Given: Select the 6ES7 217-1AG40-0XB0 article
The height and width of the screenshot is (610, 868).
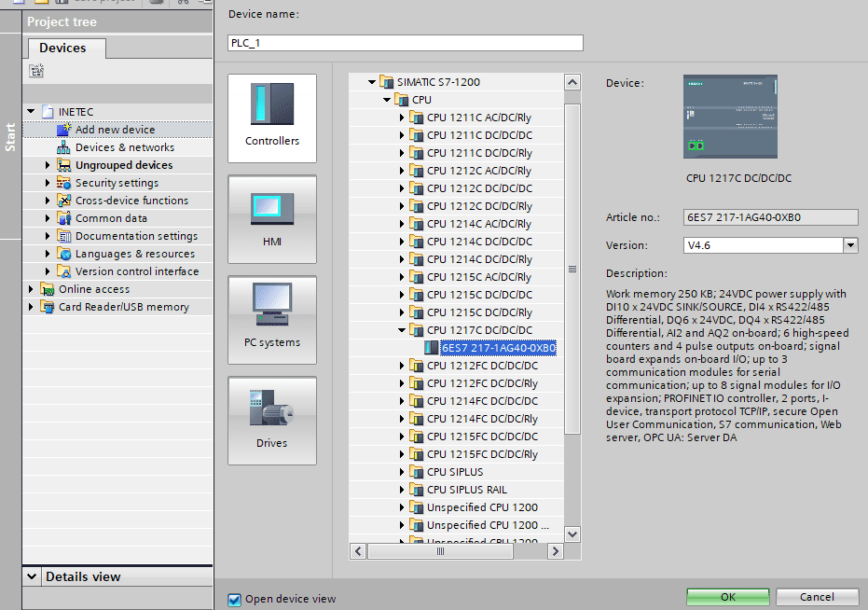Looking at the screenshot, I should point(498,348).
